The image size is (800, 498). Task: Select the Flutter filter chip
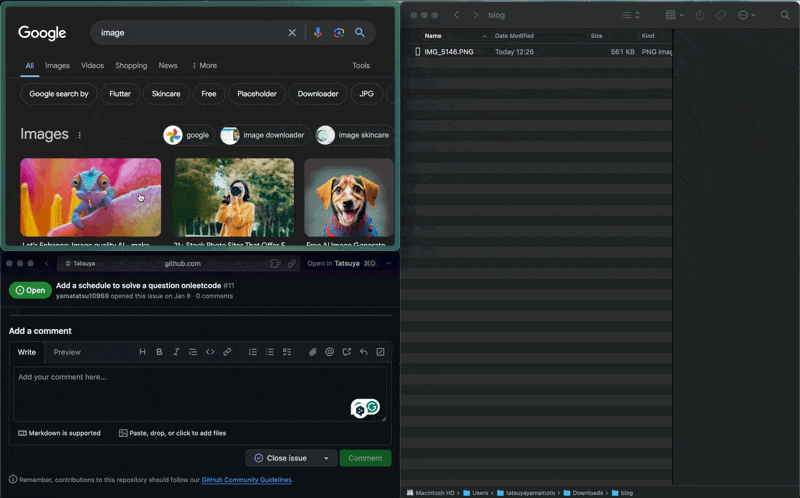coord(120,94)
